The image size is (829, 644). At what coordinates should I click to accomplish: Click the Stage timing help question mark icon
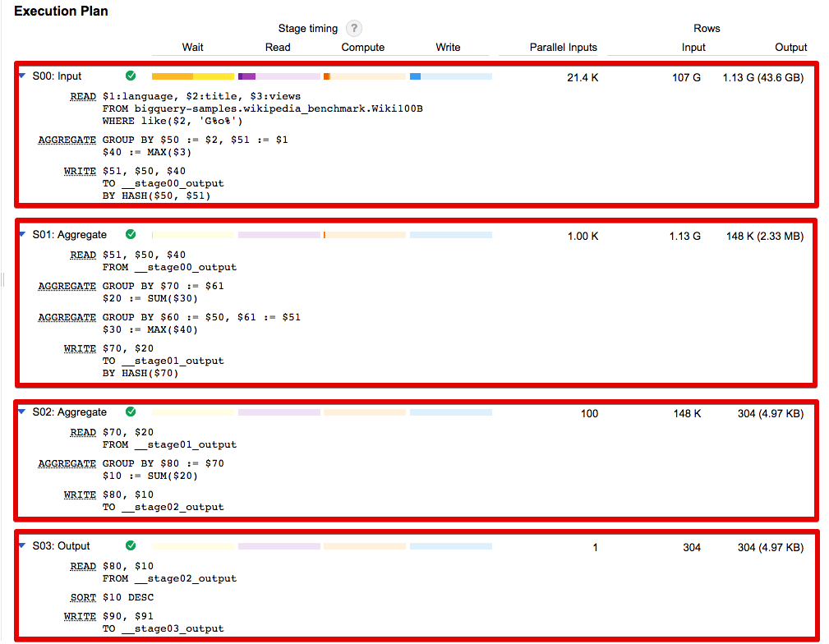click(x=353, y=29)
